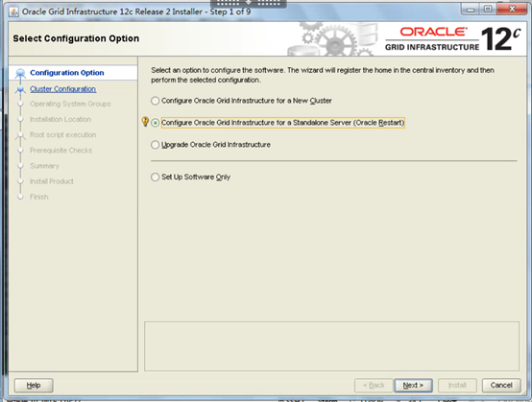This screenshot has width=532, height=402.
Task: Click Installation Location step
Action: coord(60,119)
